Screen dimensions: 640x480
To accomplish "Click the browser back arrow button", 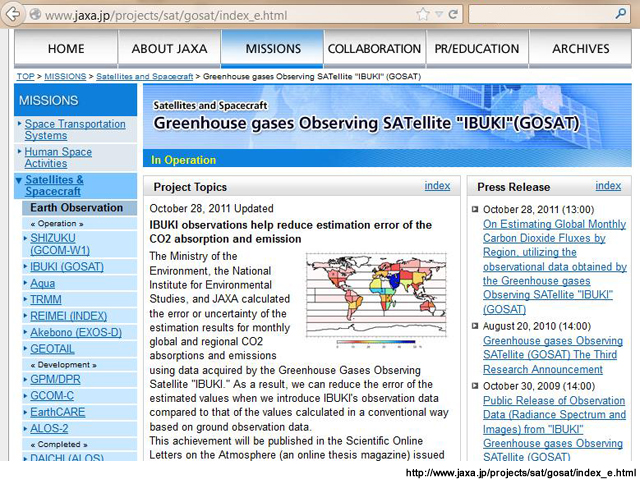I will click(x=12, y=14).
